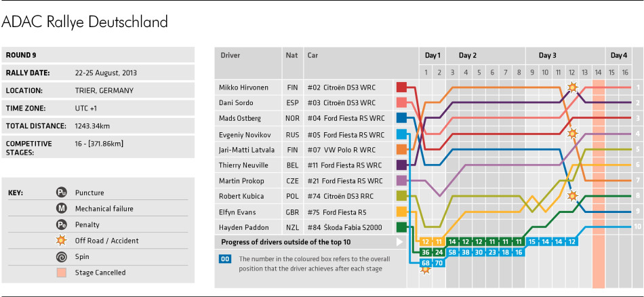Click 'TRIER, GERMANY' location value
This screenshot has height=297, width=644.
[x=104, y=91]
